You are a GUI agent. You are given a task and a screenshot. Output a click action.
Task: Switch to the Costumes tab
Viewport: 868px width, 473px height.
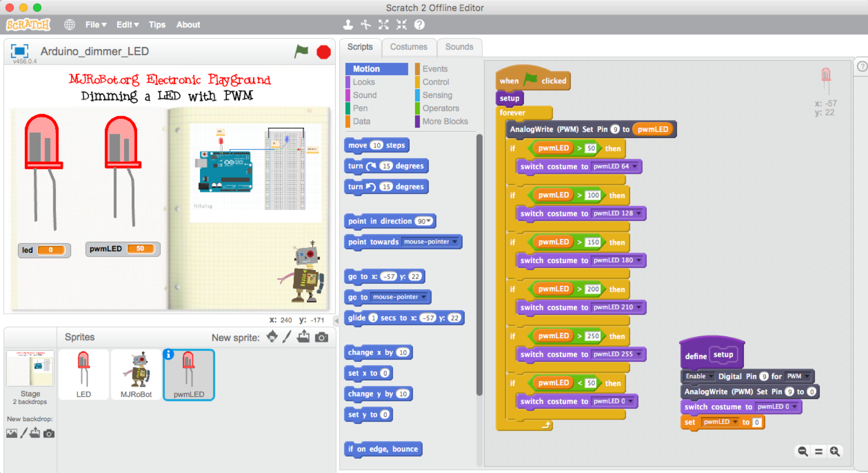click(409, 47)
